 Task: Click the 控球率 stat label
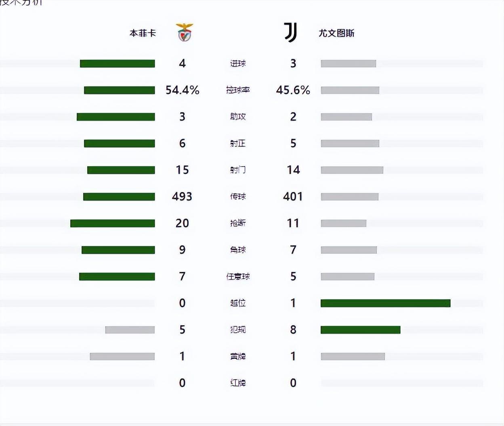click(238, 90)
